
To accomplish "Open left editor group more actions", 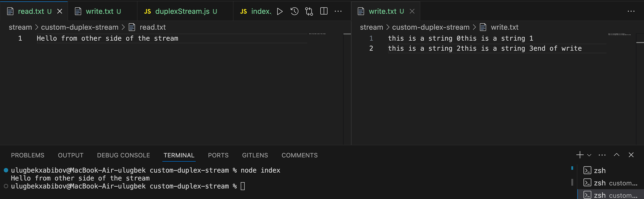I will point(338,11).
